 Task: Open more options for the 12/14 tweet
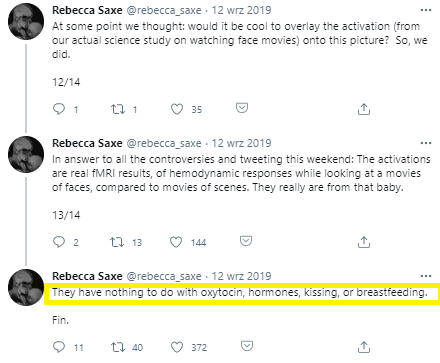(x=426, y=10)
